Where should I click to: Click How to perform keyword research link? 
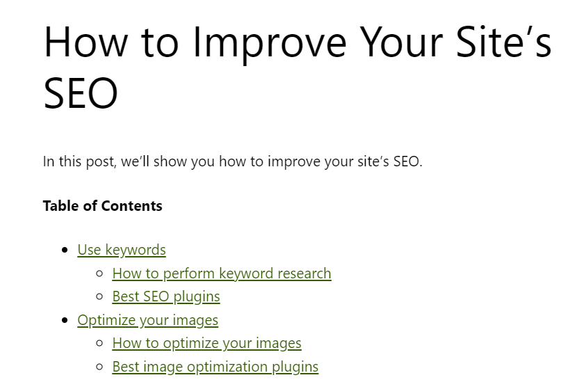pos(222,273)
